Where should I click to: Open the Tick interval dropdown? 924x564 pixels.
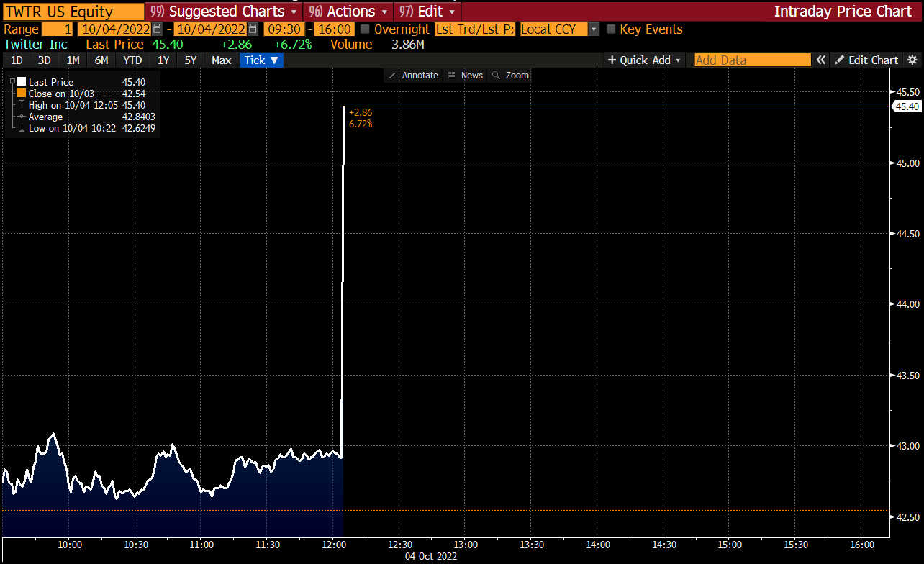(261, 60)
